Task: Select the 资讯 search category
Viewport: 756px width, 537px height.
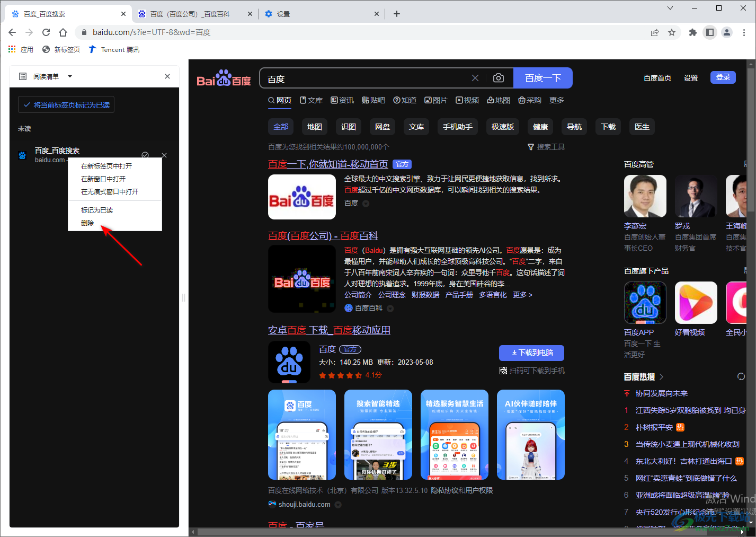Action: [342, 100]
